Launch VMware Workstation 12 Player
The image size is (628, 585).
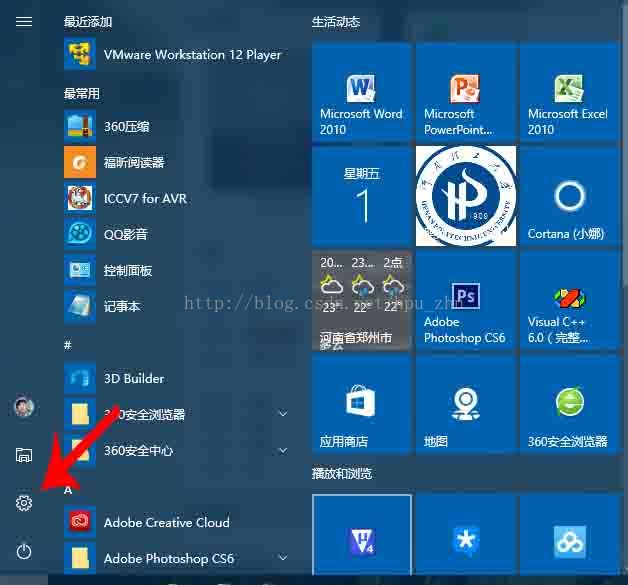(x=176, y=54)
